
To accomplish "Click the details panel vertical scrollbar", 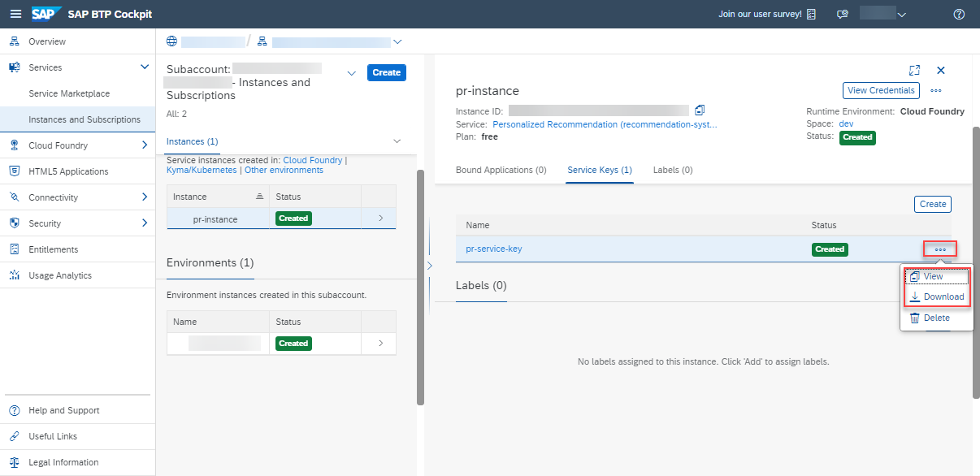I will pos(976,262).
